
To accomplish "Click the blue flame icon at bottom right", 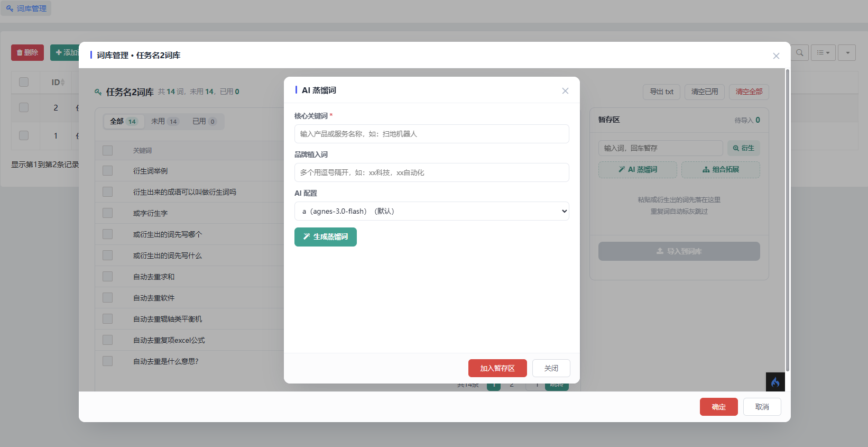I will (x=775, y=382).
